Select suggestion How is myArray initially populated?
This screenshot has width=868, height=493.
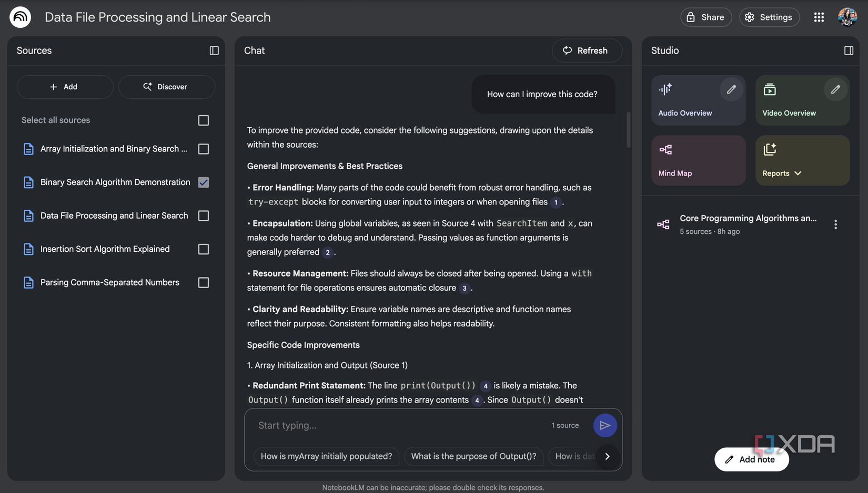pos(326,456)
